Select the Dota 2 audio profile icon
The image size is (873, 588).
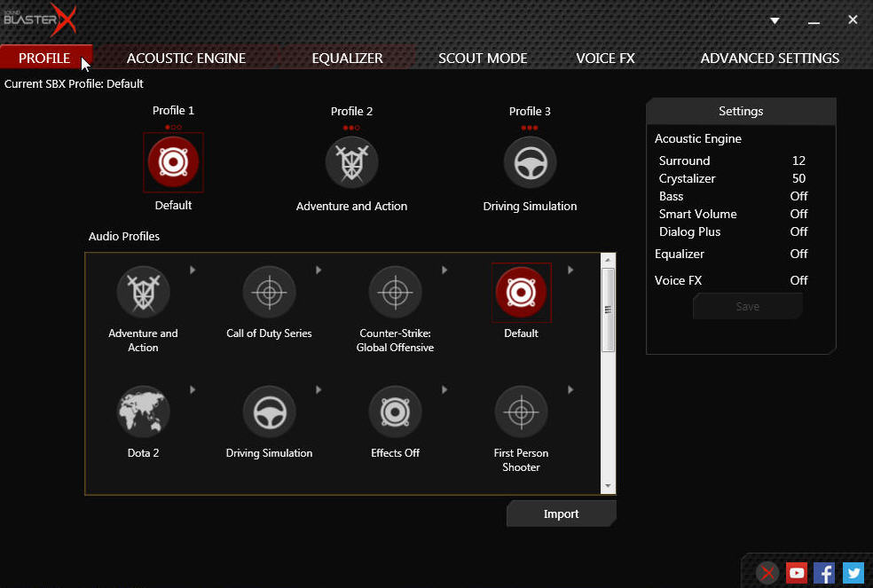tap(143, 412)
